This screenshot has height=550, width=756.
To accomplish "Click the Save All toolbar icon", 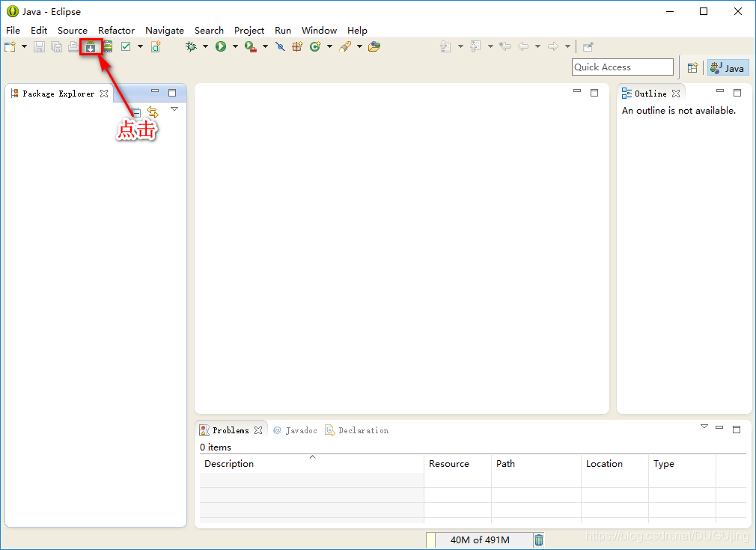I will tap(56, 46).
